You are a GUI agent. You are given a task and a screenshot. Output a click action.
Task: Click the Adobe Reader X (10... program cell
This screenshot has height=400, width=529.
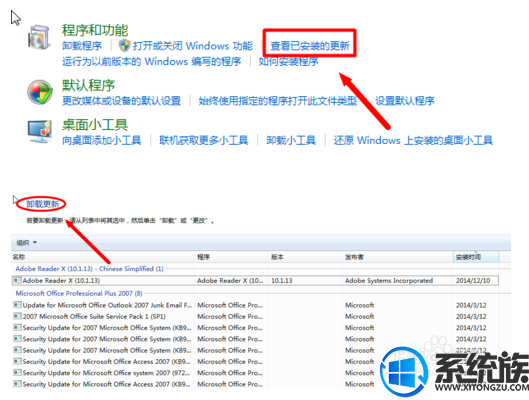coord(230,280)
